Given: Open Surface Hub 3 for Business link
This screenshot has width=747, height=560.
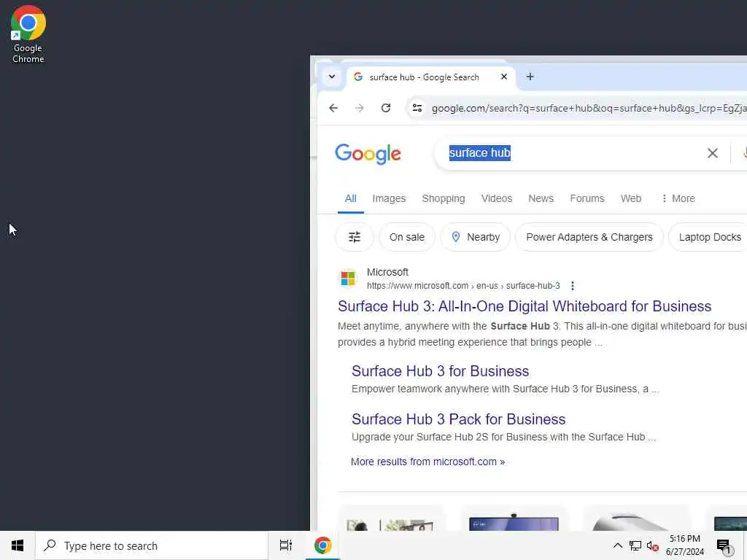Looking at the screenshot, I should pyautogui.click(x=440, y=371).
